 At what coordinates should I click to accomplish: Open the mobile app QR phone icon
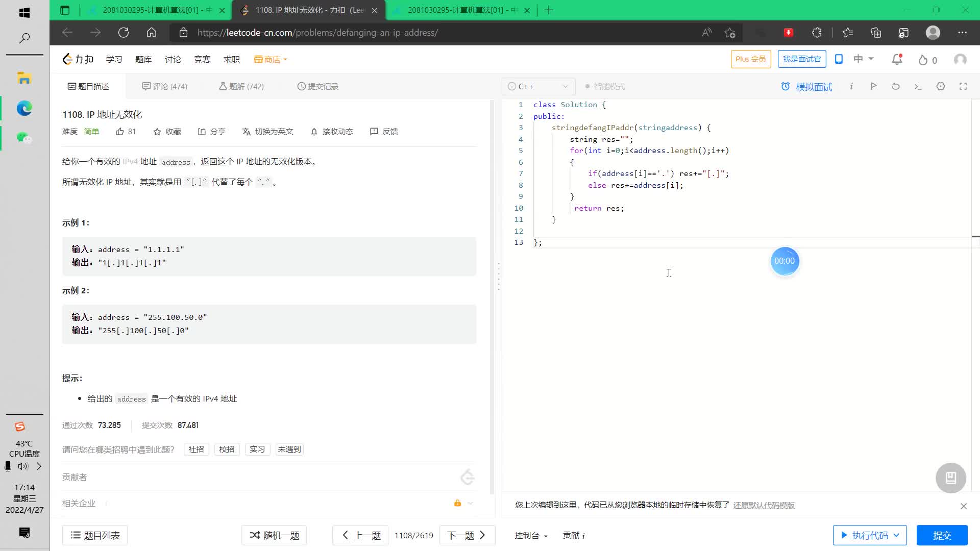pyautogui.click(x=839, y=59)
